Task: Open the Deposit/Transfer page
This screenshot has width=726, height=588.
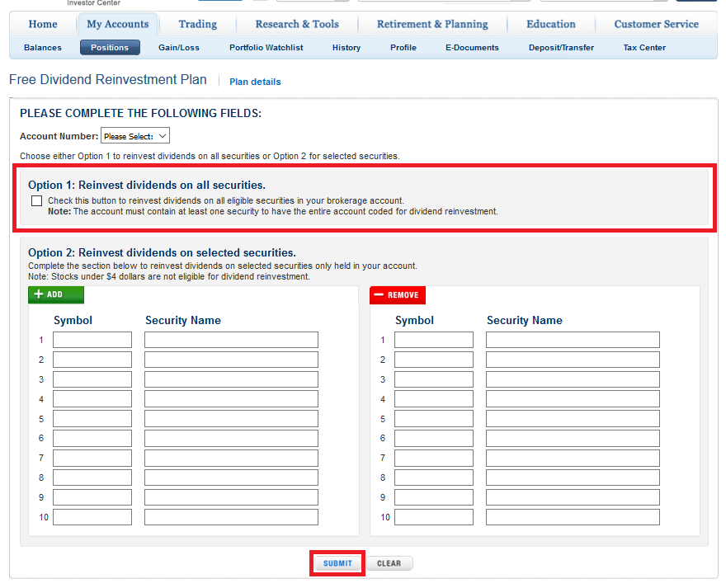Action: click(x=561, y=48)
